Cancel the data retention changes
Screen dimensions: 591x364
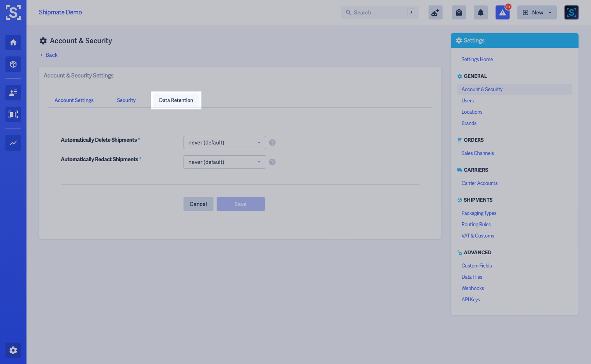(x=198, y=204)
